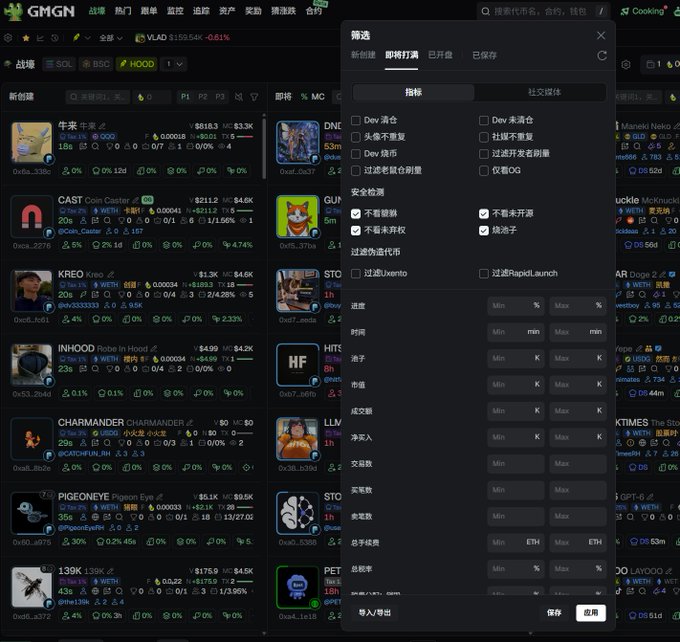Click the search magnifier icon in top bar

pos(485,11)
